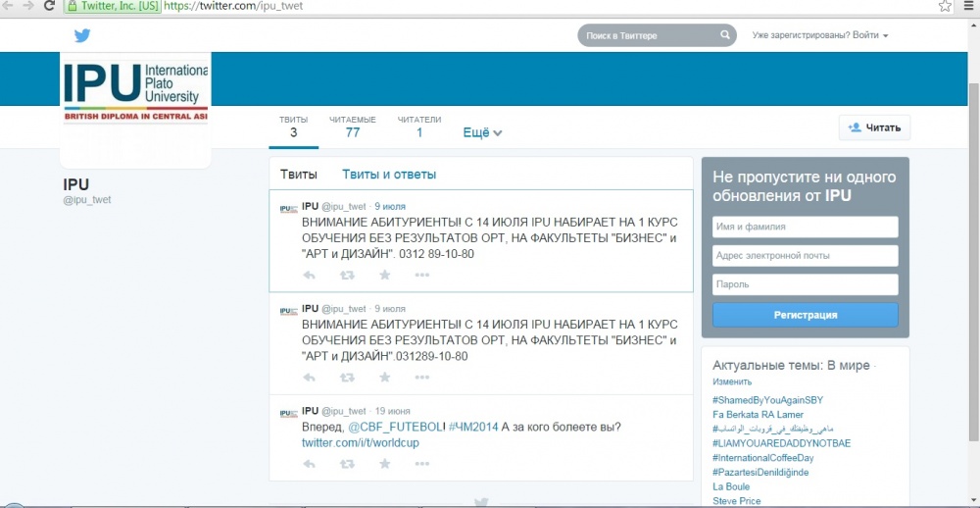Open the Arabic hashtag trend
The height and width of the screenshot is (508, 980).
click(773, 429)
